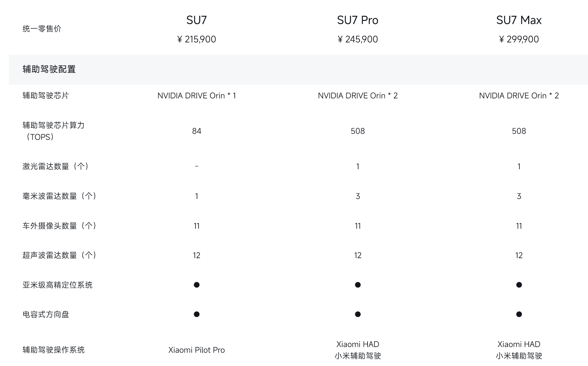Click the SU7 column dot for 亚米级高精定位系统
588x366 pixels.
[196, 285]
